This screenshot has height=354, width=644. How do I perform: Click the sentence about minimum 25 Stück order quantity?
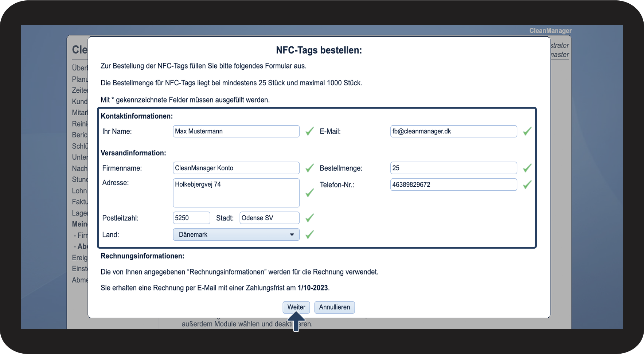231,83
